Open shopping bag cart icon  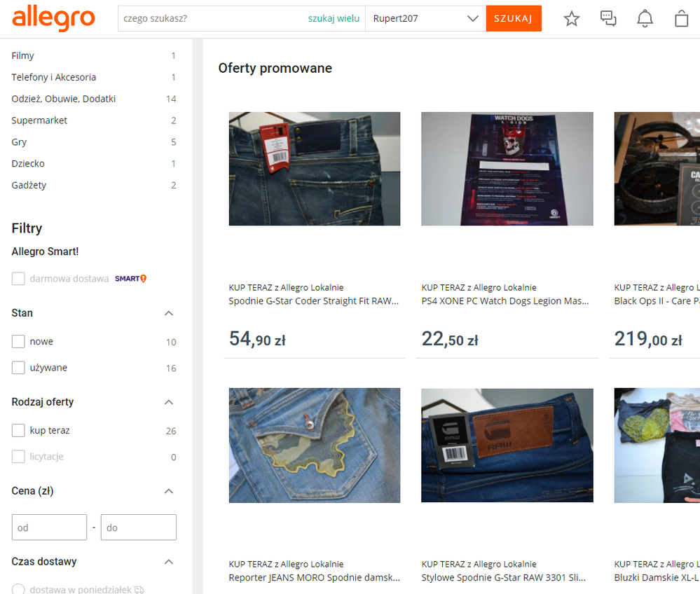click(681, 19)
